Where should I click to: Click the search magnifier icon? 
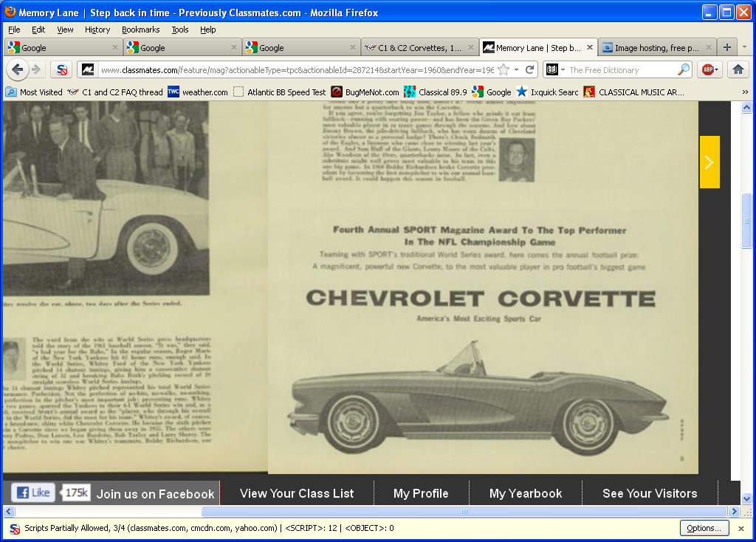pos(683,70)
